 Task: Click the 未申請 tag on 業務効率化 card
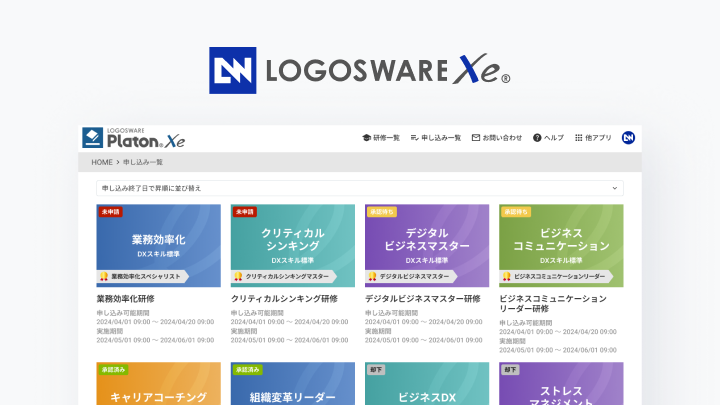[x=109, y=212]
